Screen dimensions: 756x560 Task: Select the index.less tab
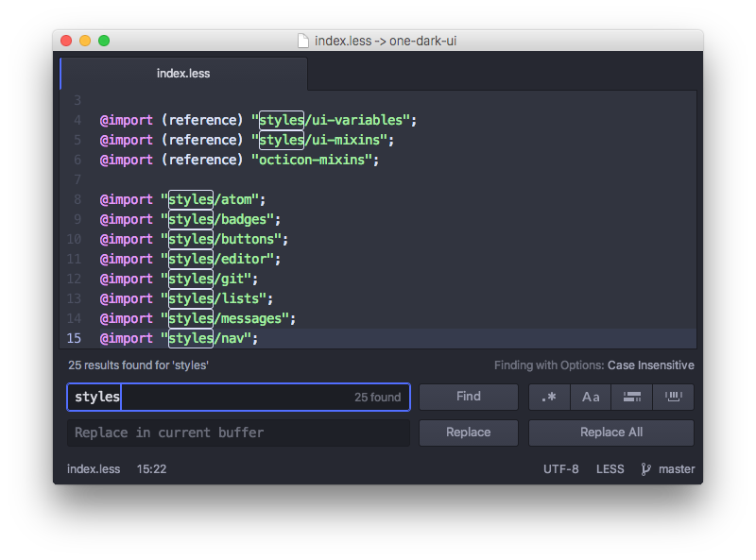183,74
